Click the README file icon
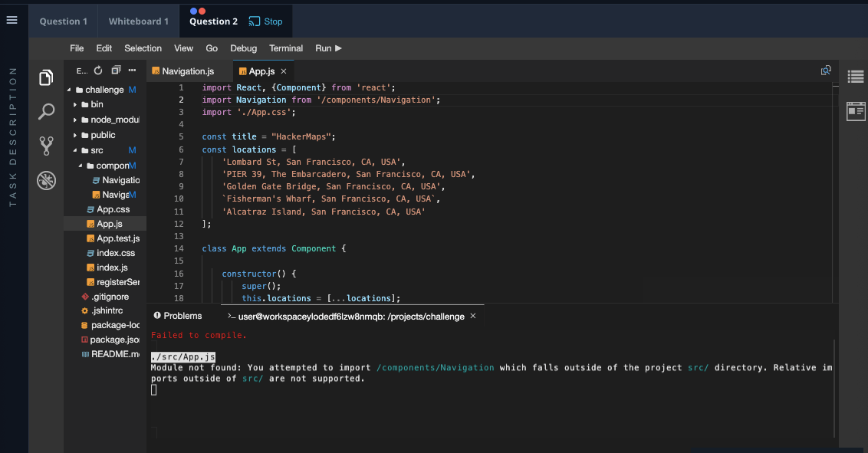868x453 pixels. point(84,354)
